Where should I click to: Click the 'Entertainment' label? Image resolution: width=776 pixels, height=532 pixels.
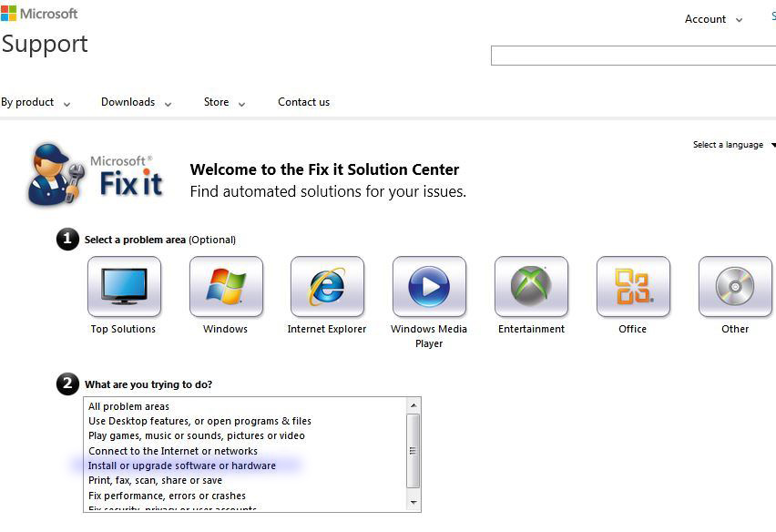531,329
